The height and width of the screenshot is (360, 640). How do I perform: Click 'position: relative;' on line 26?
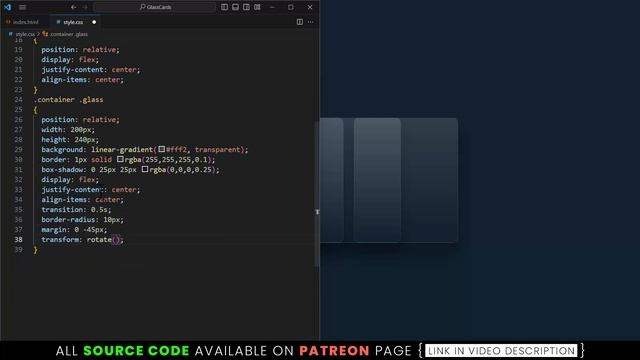80,120
